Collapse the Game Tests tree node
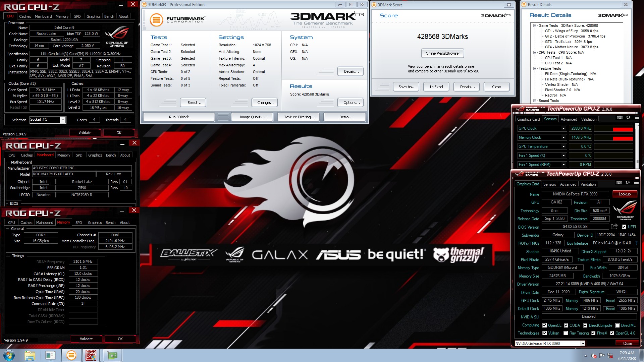The image size is (644, 362). (535, 25)
